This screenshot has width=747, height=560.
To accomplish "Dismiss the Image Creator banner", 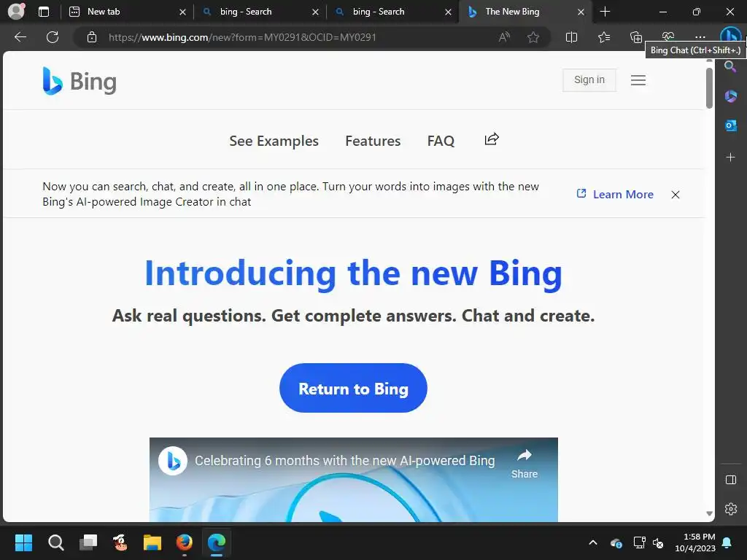I will tap(675, 194).
